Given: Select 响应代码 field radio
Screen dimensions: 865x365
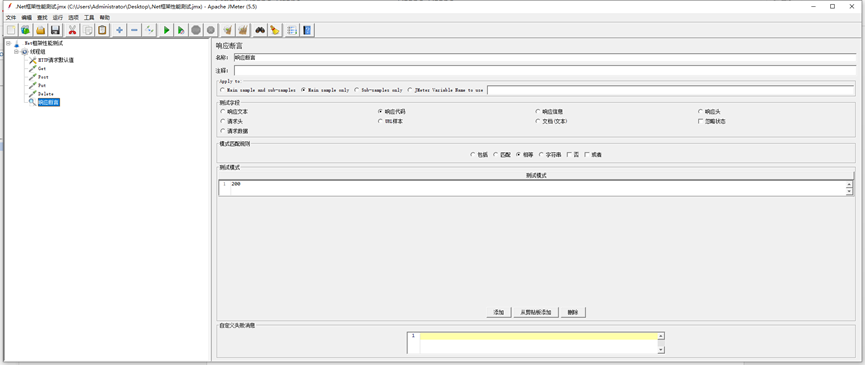Looking at the screenshot, I should click(x=381, y=111).
